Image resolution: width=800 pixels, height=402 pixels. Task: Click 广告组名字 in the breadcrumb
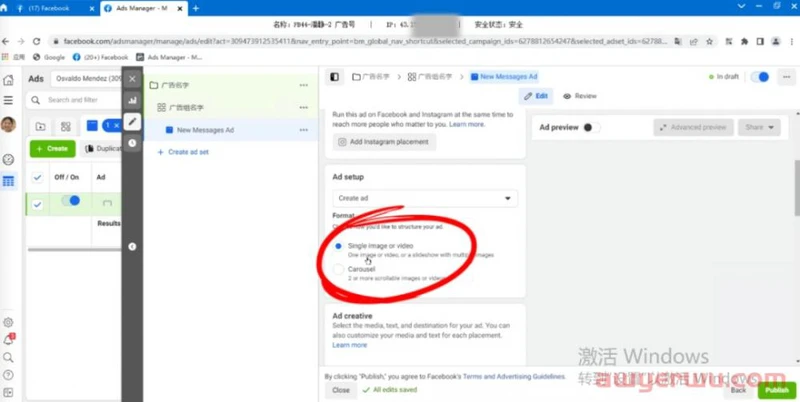click(x=430, y=77)
